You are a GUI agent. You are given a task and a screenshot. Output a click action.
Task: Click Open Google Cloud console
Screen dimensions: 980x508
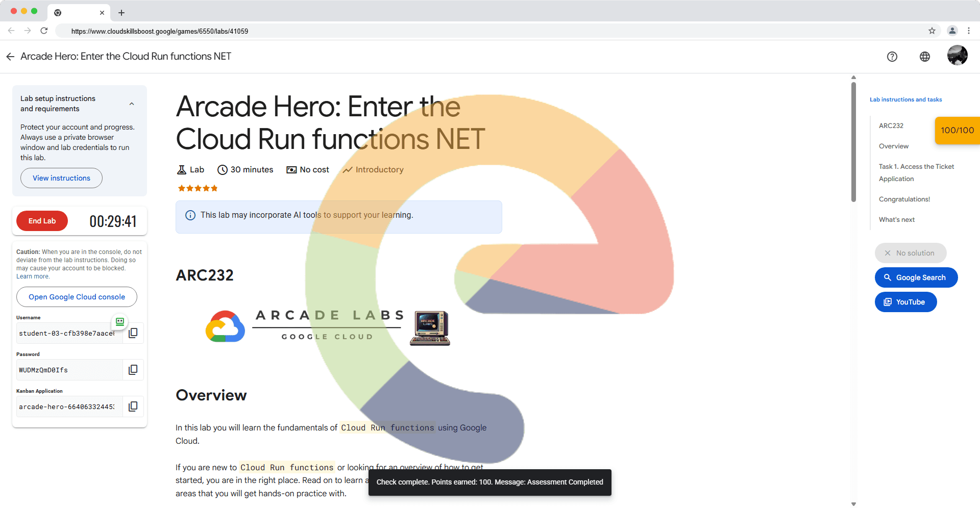click(77, 297)
